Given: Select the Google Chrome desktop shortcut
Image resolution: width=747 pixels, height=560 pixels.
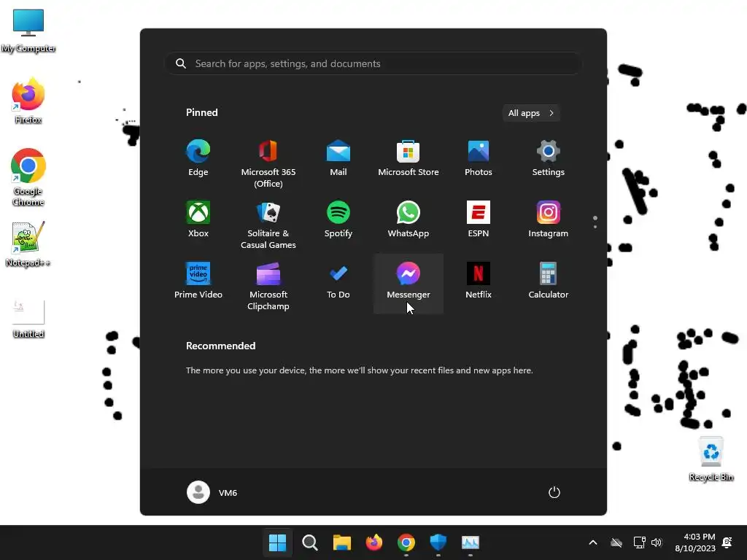Looking at the screenshot, I should 28,177.
